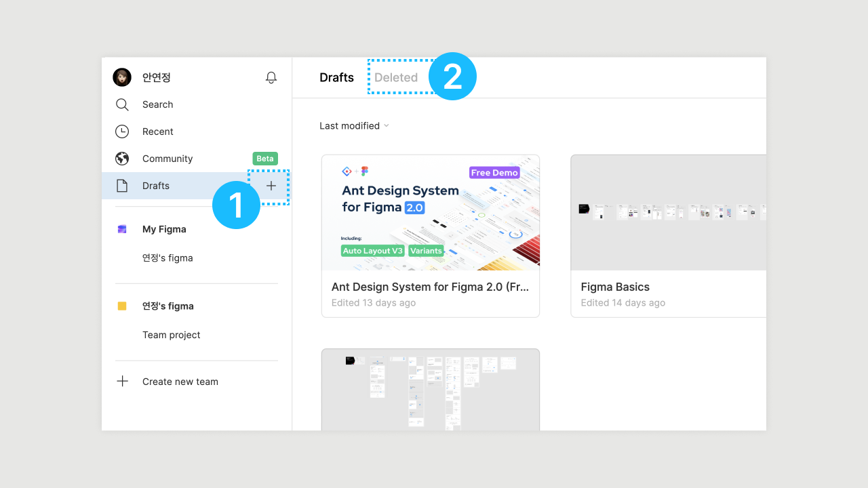Click the Edited 13 days ago text
Image resolution: width=868 pixels, height=488 pixels.
click(374, 303)
